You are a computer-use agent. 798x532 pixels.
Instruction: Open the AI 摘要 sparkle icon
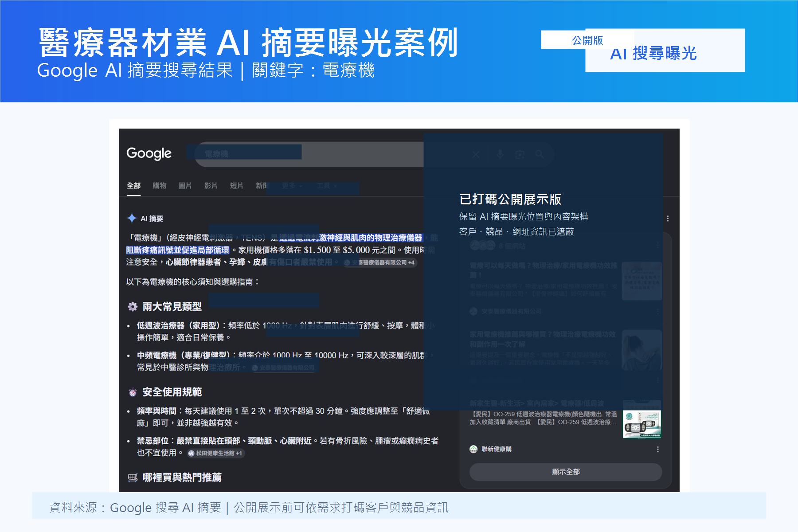(x=132, y=218)
